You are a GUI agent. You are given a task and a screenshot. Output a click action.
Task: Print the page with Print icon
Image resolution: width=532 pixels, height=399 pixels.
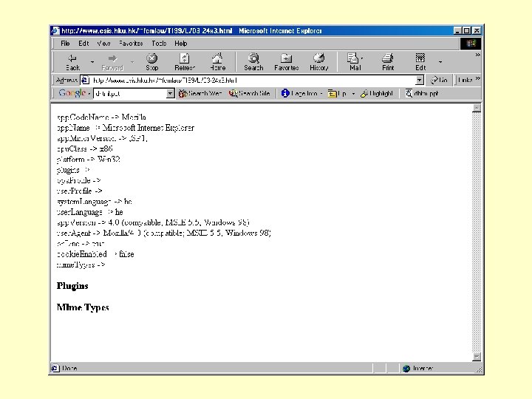388,58
